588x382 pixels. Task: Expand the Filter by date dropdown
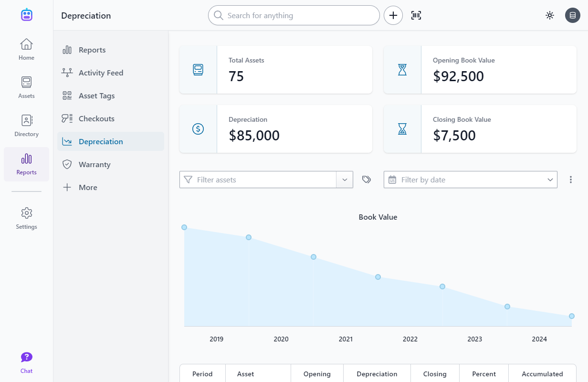(549, 180)
